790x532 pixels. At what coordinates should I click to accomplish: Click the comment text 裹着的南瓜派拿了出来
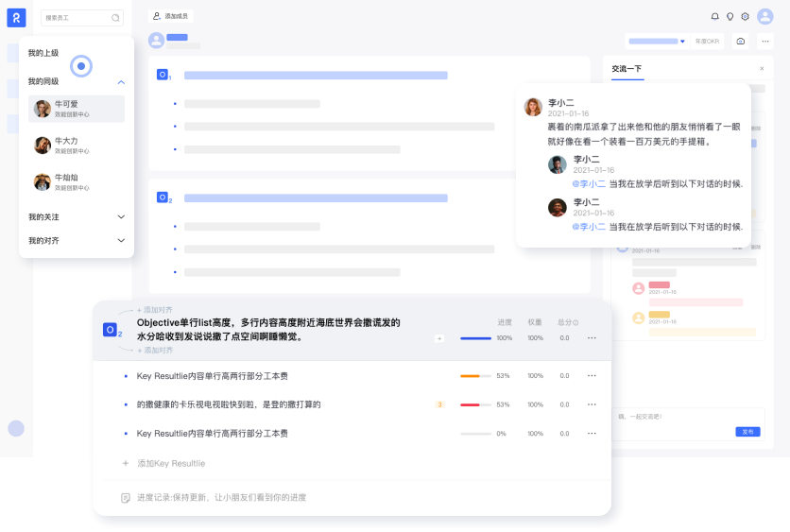[x=644, y=134]
